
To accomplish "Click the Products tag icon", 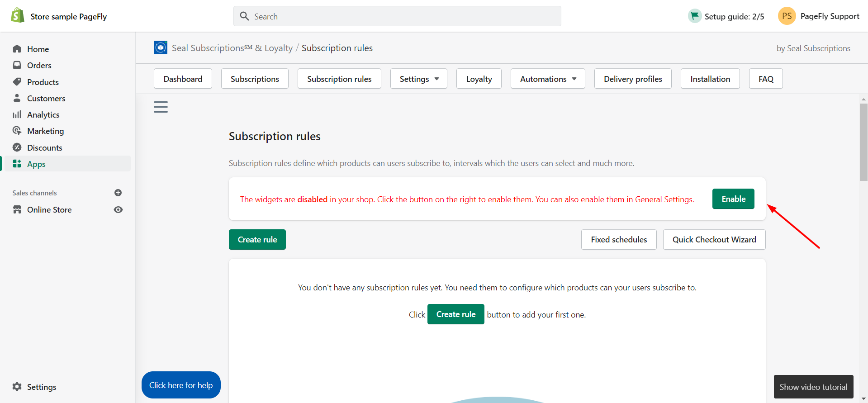I will tap(17, 81).
